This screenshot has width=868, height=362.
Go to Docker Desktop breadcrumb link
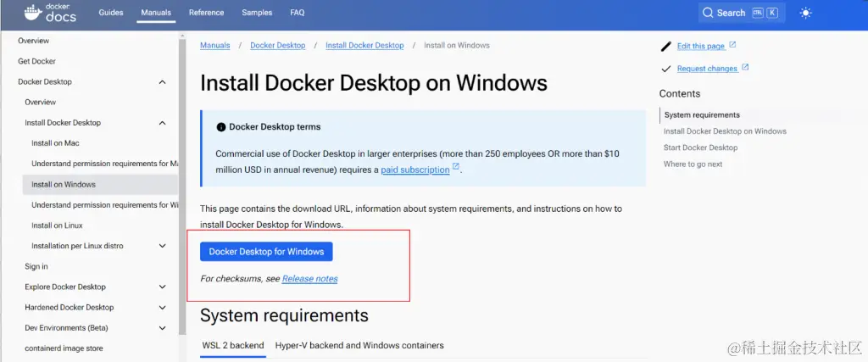pyautogui.click(x=278, y=46)
